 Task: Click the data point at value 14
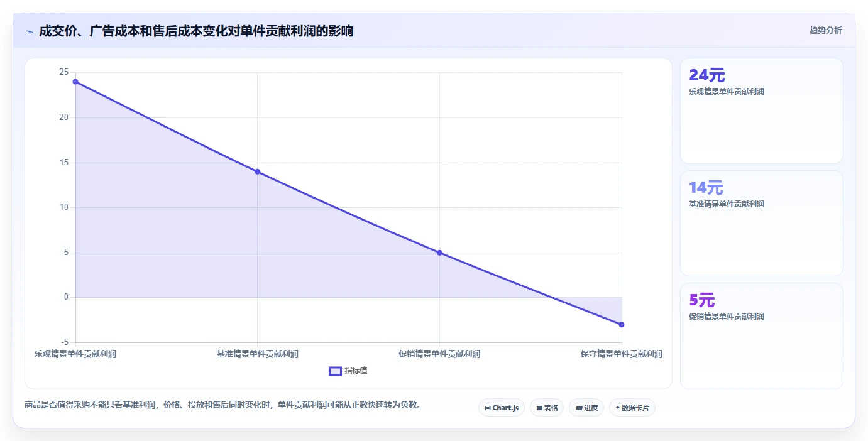coord(257,171)
